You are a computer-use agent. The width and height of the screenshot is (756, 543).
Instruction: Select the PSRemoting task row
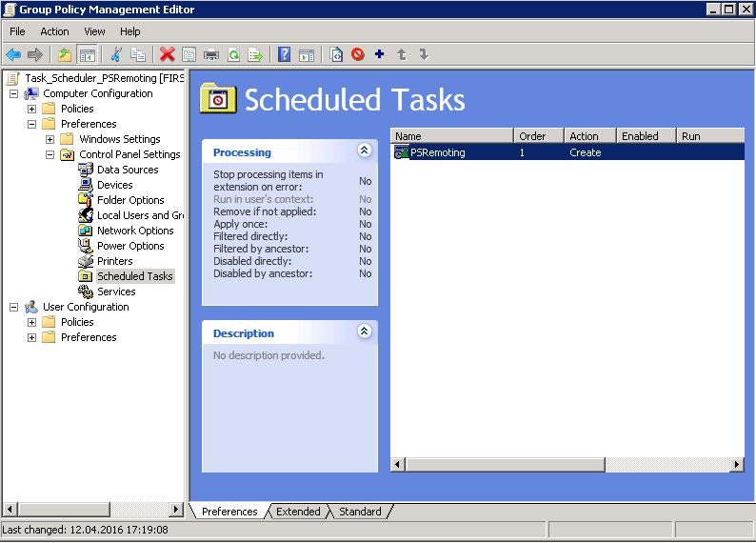point(567,152)
